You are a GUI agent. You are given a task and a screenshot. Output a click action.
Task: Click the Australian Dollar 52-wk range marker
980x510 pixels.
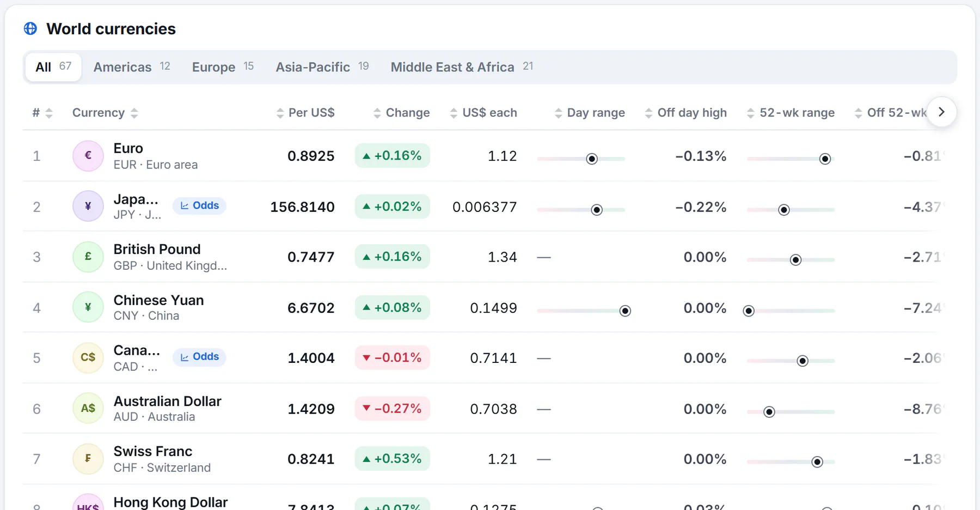click(x=769, y=412)
